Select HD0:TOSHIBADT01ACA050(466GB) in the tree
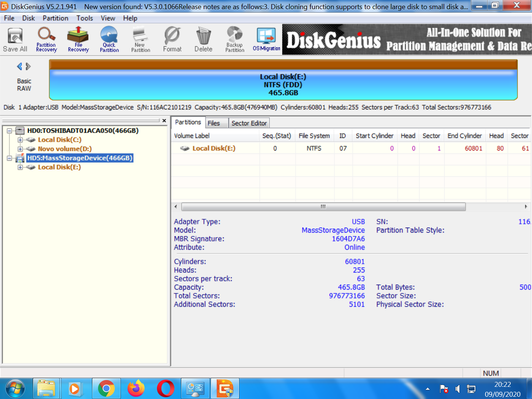 83,131
